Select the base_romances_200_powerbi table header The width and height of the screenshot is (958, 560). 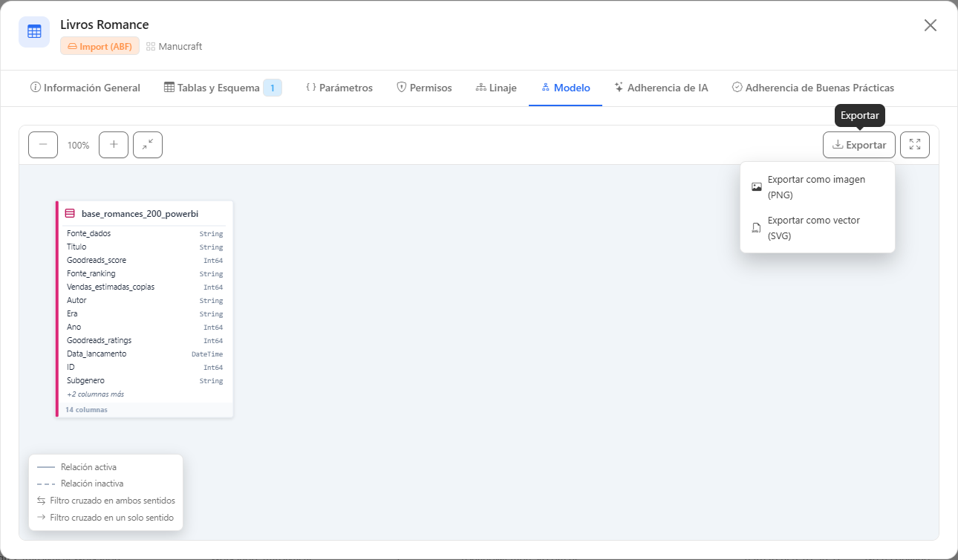click(x=146, y=213)
